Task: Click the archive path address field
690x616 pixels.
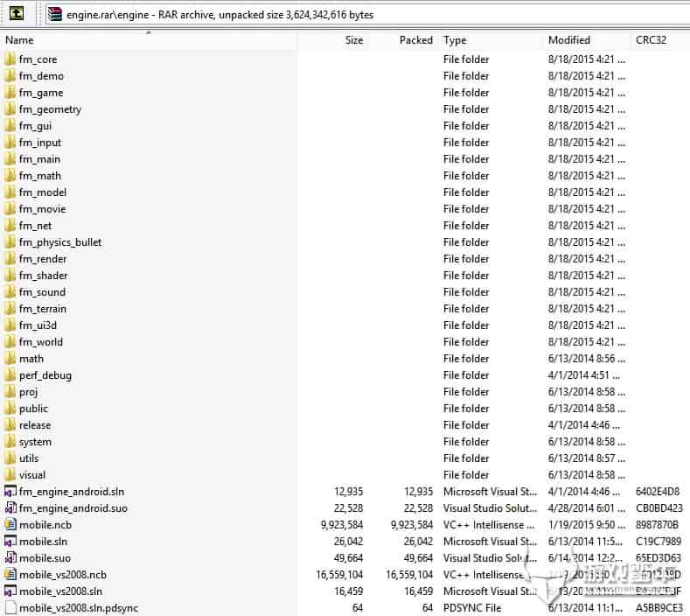Action: 367,15
